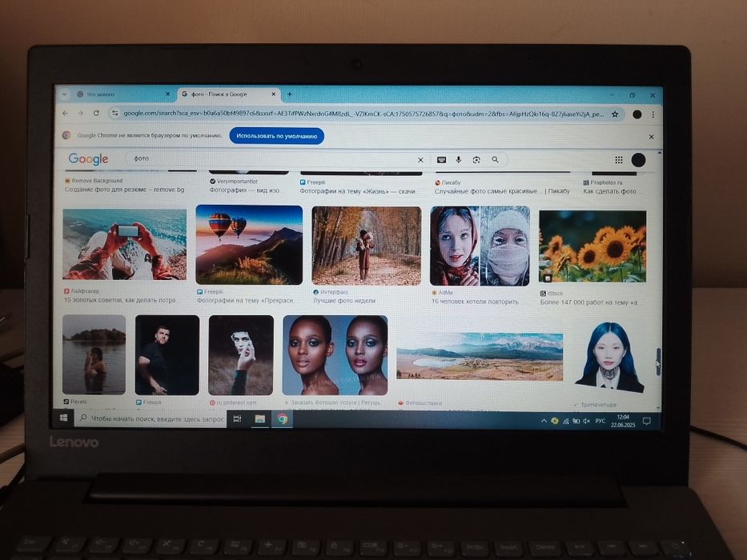The height and width of the screenshot is (560, 747).
Task: Click the browser back arrow
Action: click(66, 114)
